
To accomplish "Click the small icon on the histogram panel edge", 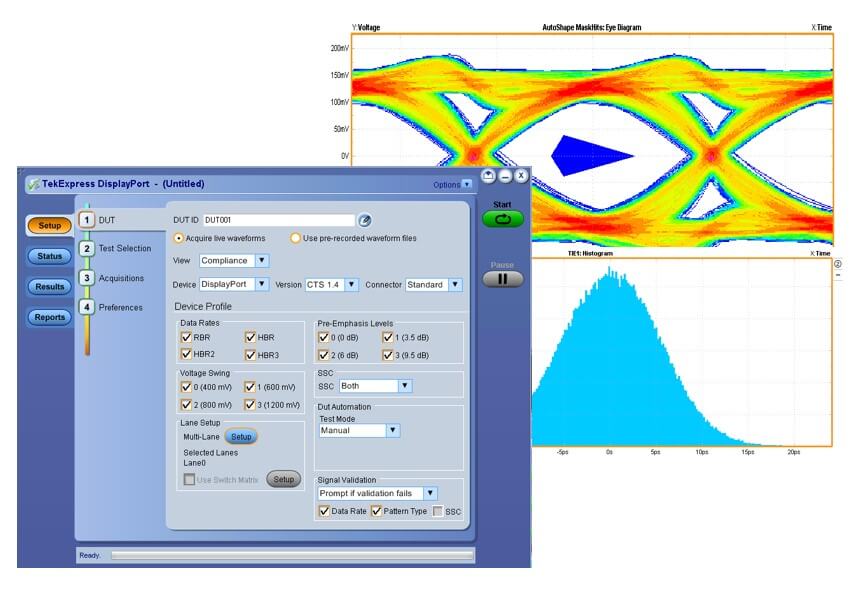I will coord(838,263).
